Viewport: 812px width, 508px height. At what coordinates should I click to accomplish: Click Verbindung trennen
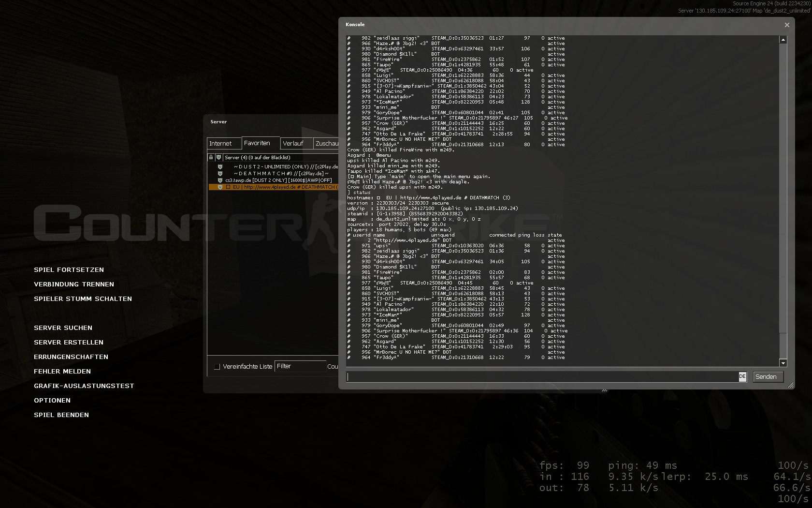[74, 284]
